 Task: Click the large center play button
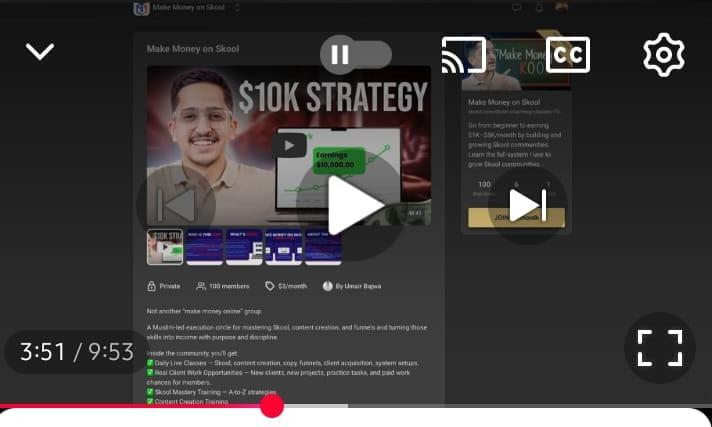tap(354, 205)
